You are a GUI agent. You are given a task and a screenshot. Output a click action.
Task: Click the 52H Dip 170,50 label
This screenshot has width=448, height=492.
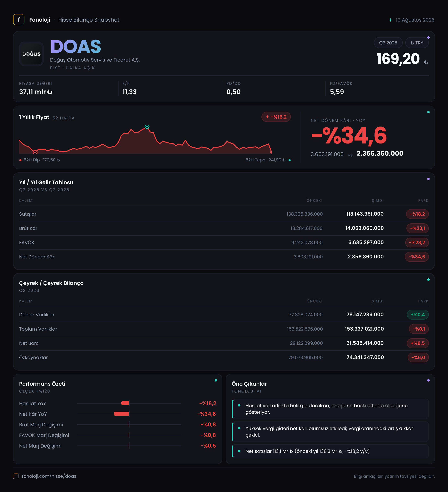(42, 160)
